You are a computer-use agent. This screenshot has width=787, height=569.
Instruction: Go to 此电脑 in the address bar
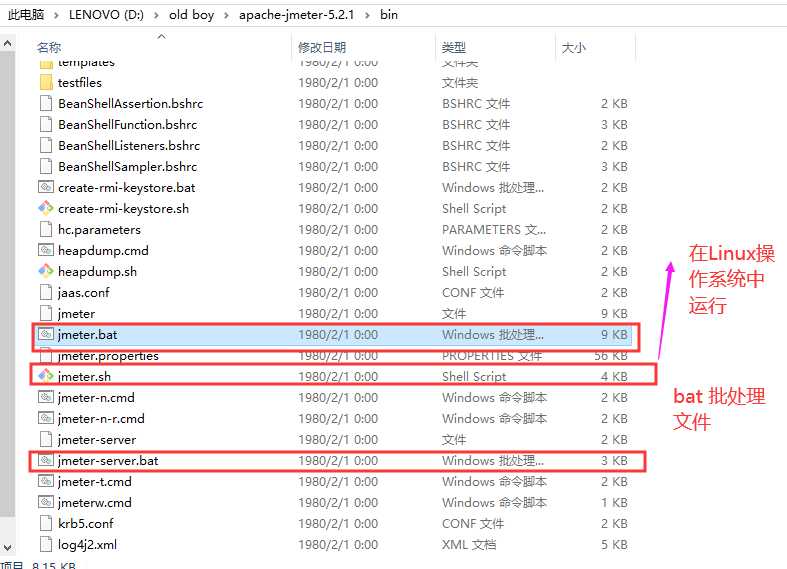[26, 15]
